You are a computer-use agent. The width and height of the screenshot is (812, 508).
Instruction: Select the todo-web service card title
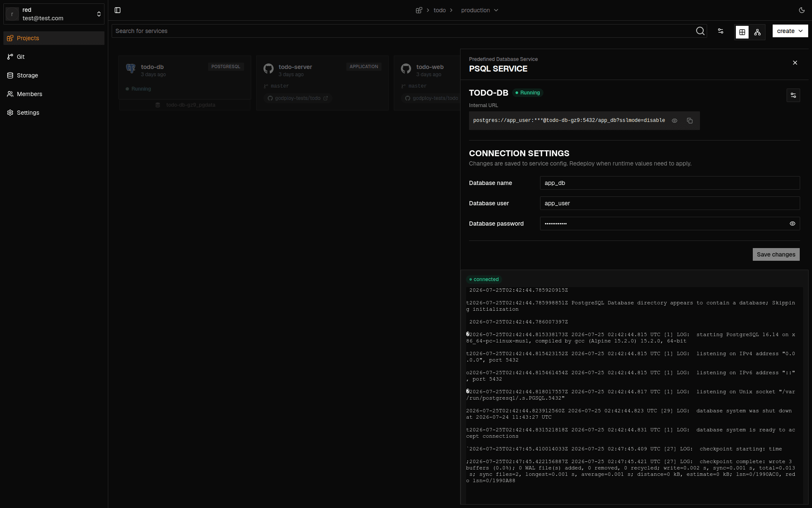(x=430, y=67)
